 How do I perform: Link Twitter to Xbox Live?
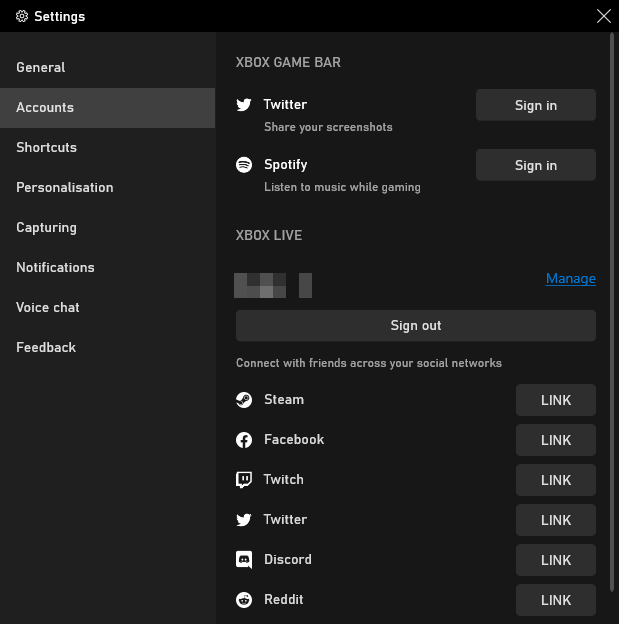point(556,520)
